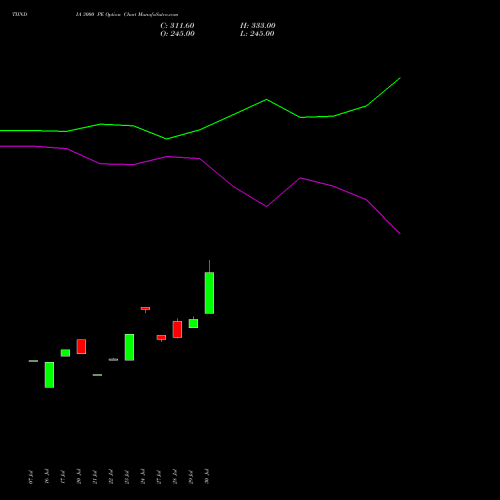500x500 pixels.
Task: Click the open price O: 245.00
Action: (x=177, y=34)
